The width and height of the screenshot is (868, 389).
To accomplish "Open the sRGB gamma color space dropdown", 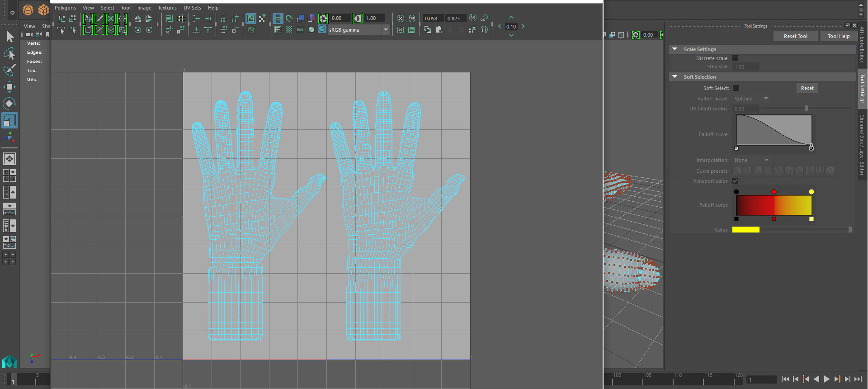I will [386, 30].
